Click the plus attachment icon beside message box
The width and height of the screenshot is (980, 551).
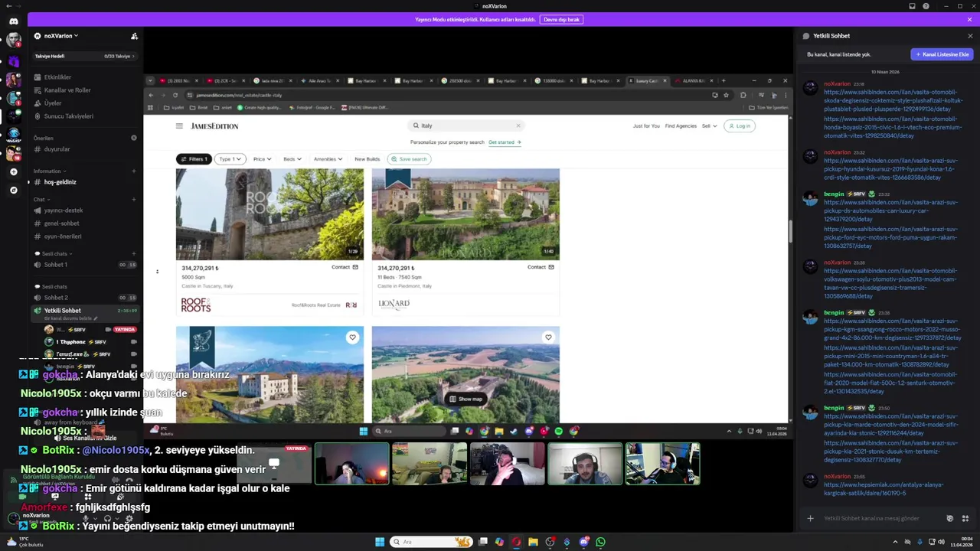click(810, 518)
